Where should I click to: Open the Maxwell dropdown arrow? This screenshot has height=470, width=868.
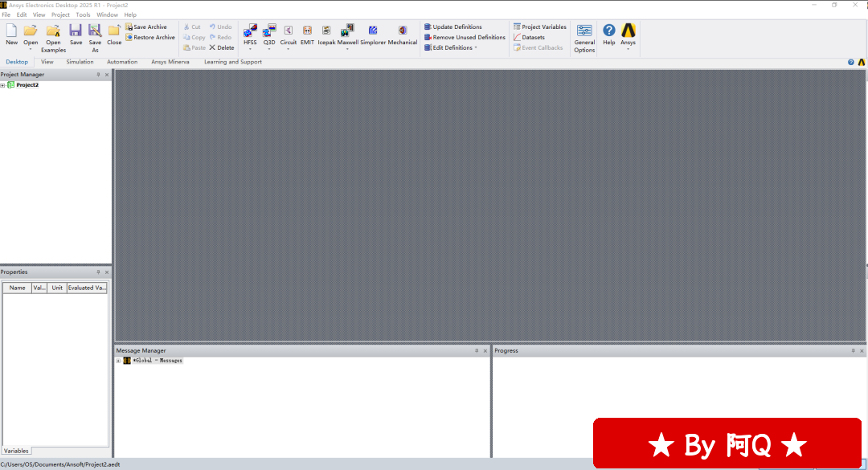[x=348, y=49]
